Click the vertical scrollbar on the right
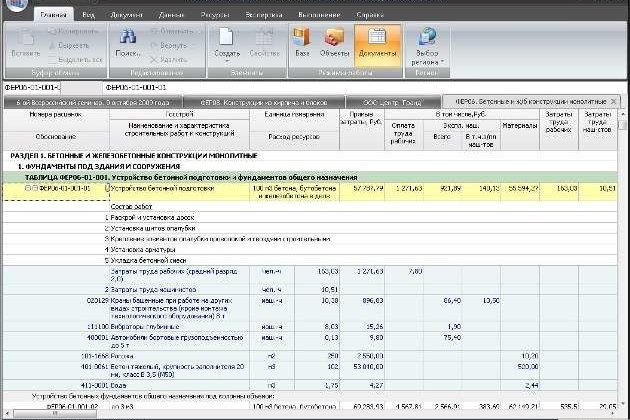Screen dimensions: 630x420 click(x=623, y=259)
